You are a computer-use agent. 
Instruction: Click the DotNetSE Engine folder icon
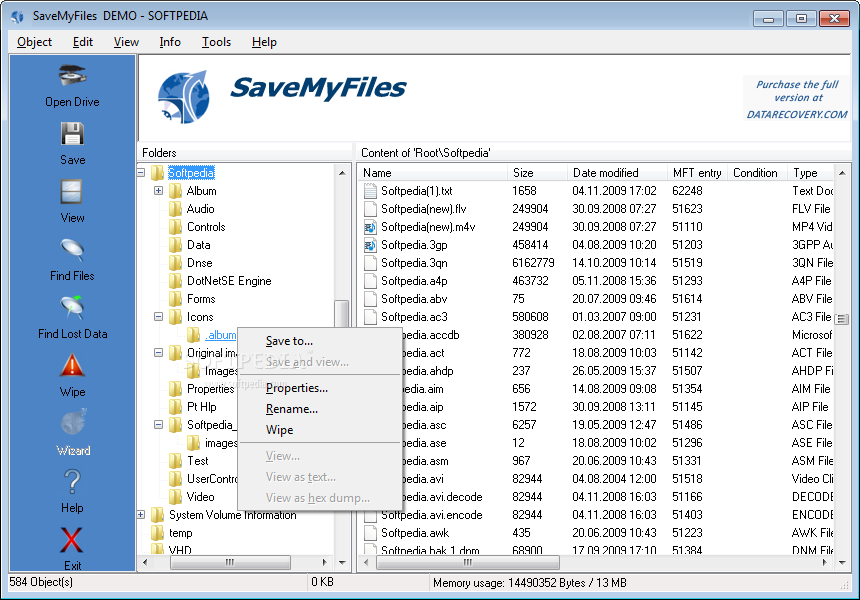[176, 281]
